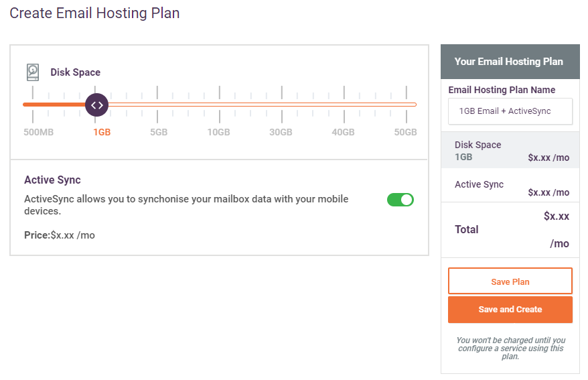Click the Email Hosting Plan Name field

[x=510, y=111]
